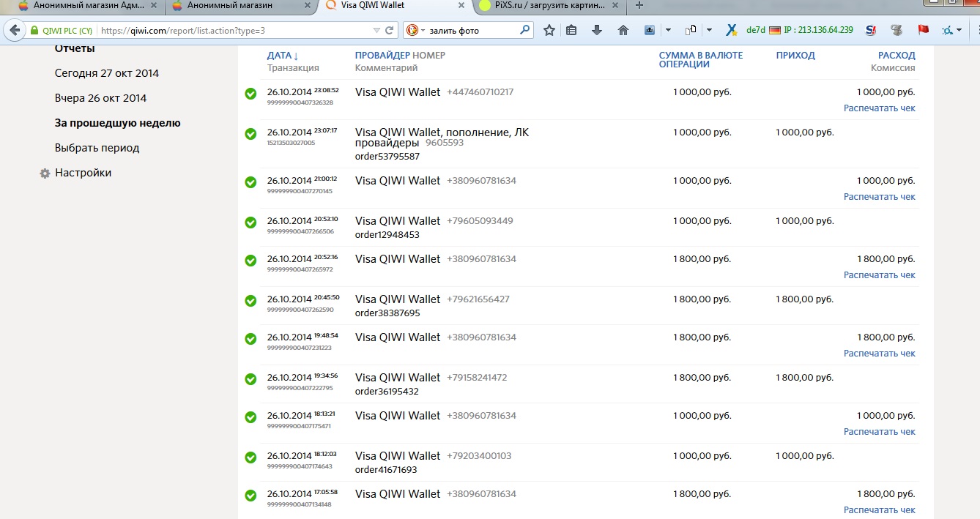Click Распечатать чек for the 21:00:12 transaction
The image size is (980, 519).
tap(880, 197)
